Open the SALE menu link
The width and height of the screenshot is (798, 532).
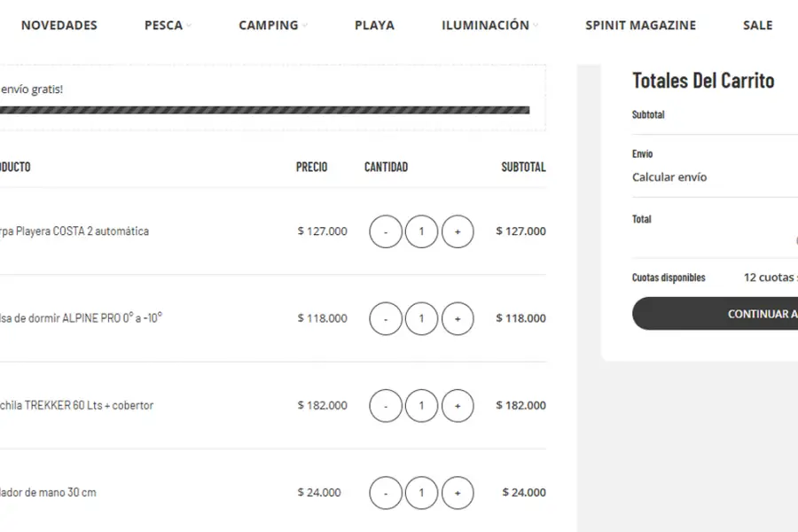[757, 26]
